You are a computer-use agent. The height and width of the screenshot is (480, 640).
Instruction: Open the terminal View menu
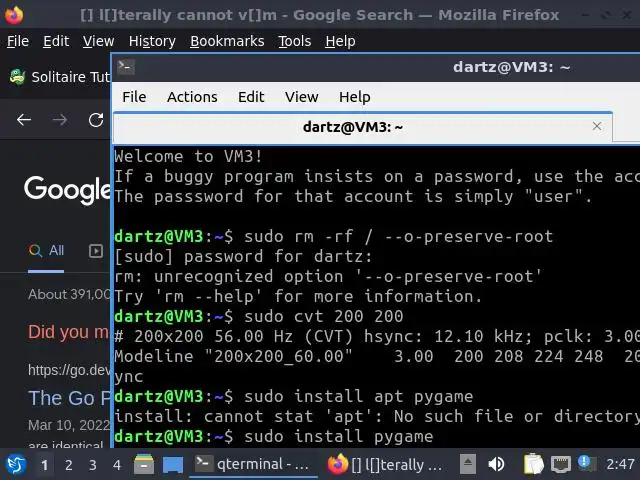point(302,97)
